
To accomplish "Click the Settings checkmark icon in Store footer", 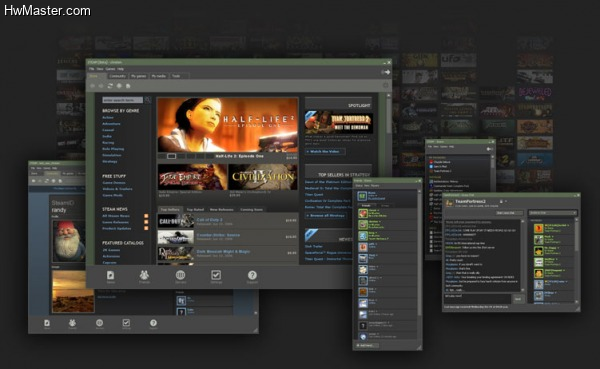I will 216,275.
